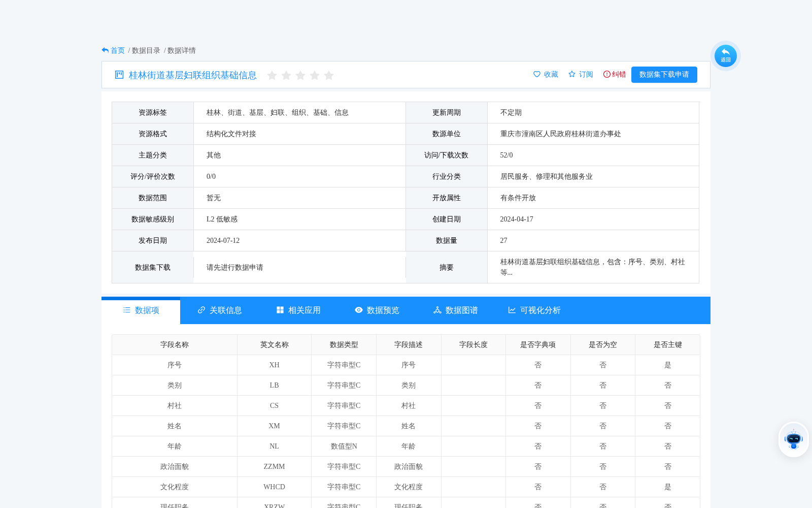This screenshot has width=812, height=508.
Task: Go to 首页 breadcrumb link
Action: (118, 50)
